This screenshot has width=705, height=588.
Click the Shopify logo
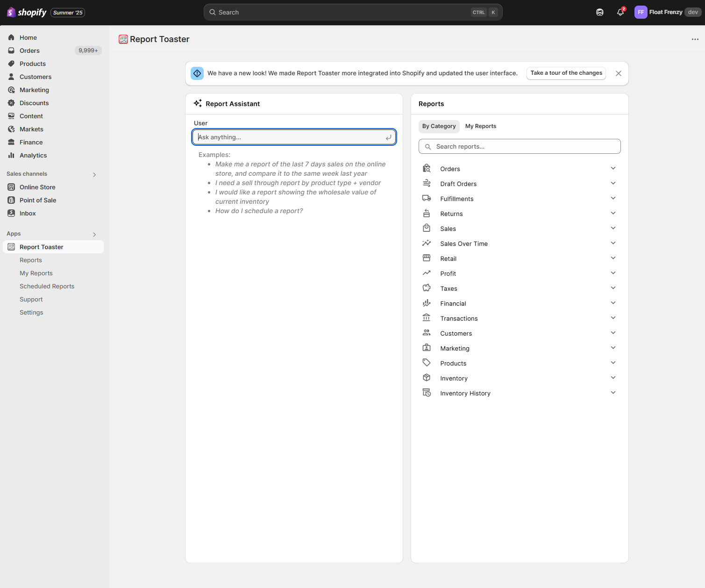point(27,13)
